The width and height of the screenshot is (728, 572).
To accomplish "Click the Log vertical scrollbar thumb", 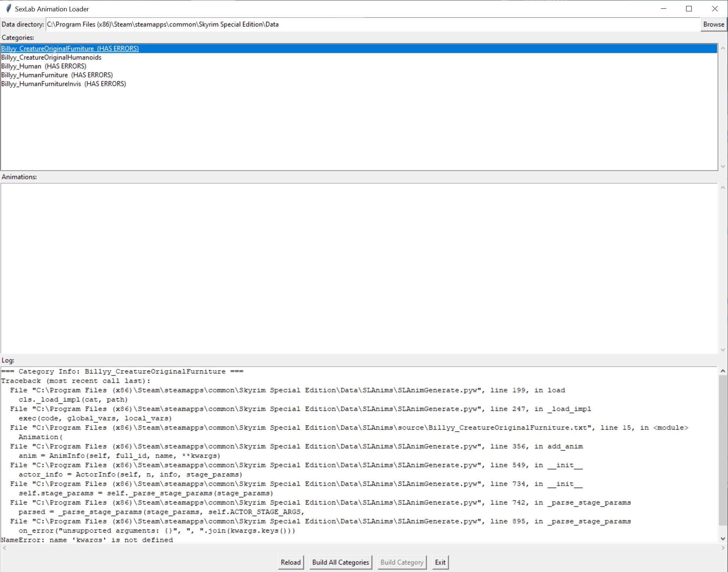I will (x=722, y=450).
